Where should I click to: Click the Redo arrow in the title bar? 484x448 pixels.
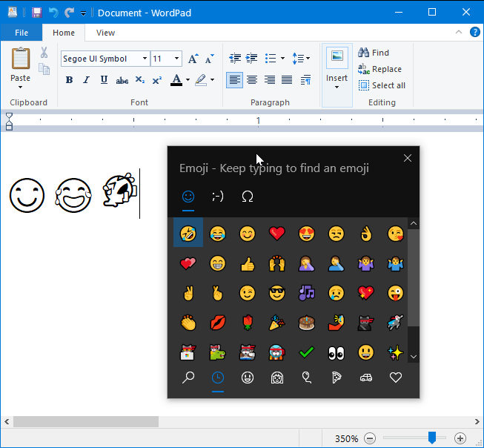point(69,13)
